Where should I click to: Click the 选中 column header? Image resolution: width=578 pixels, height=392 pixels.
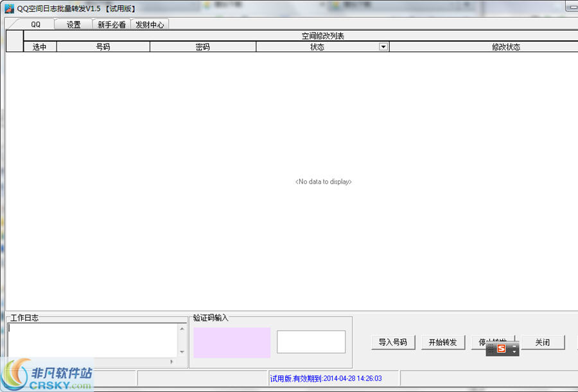point(40,47)
